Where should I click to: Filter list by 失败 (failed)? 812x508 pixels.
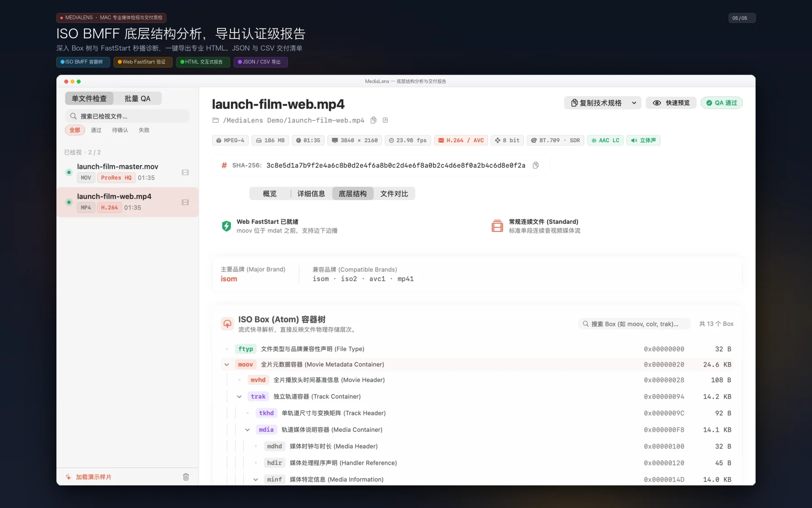click(144, 130)
